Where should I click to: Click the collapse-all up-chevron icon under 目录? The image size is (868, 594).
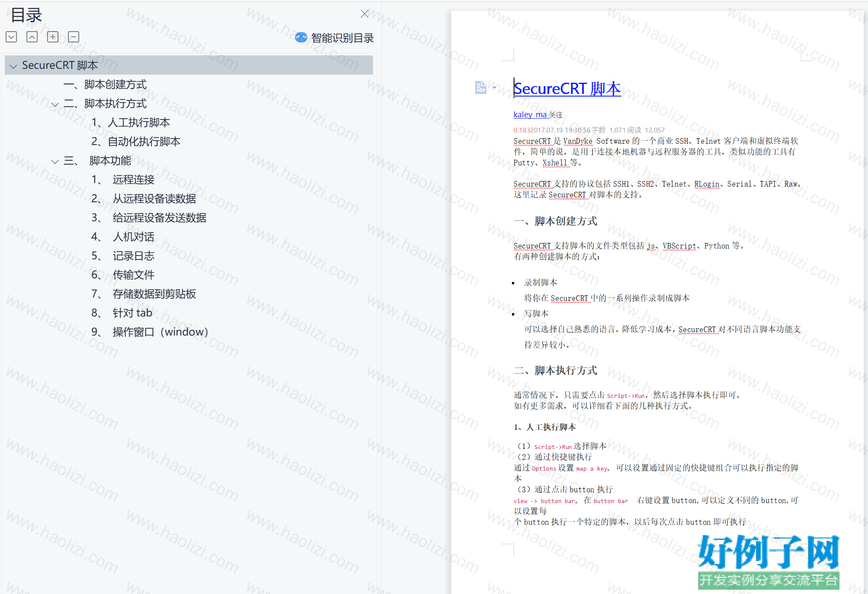pos(32,37)
